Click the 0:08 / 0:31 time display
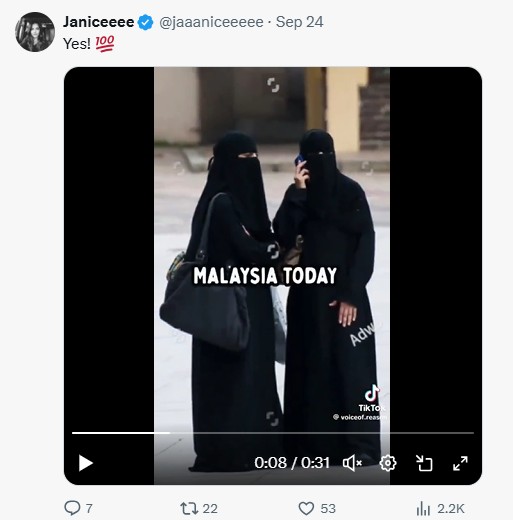 [x=292, y=463]
